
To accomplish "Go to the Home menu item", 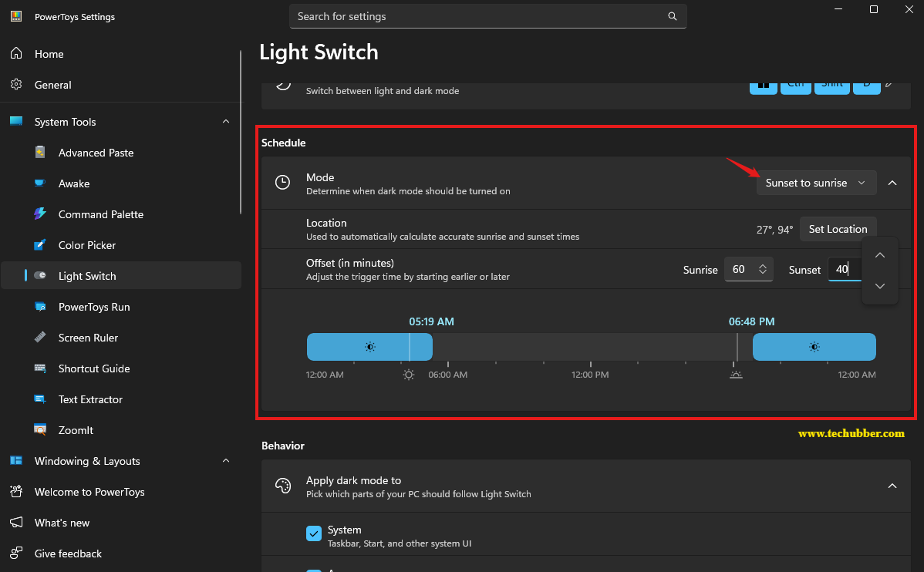I will [x=121, y=54].
